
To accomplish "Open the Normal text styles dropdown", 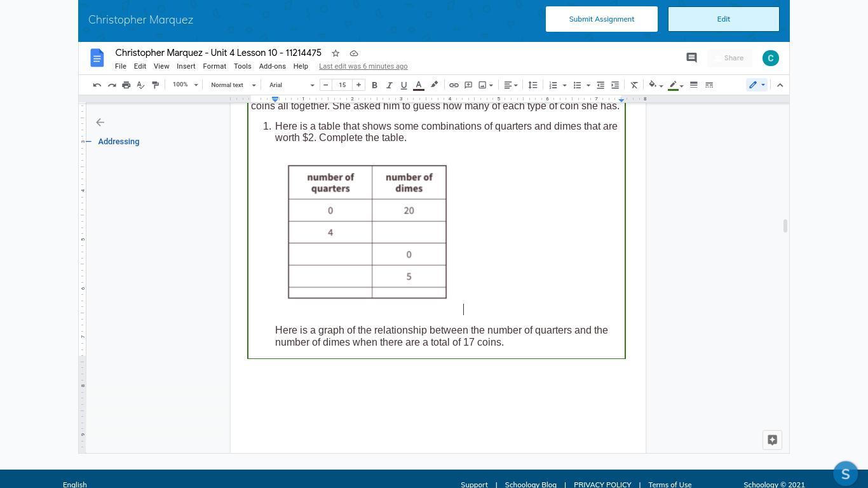I will pos(233,85).
